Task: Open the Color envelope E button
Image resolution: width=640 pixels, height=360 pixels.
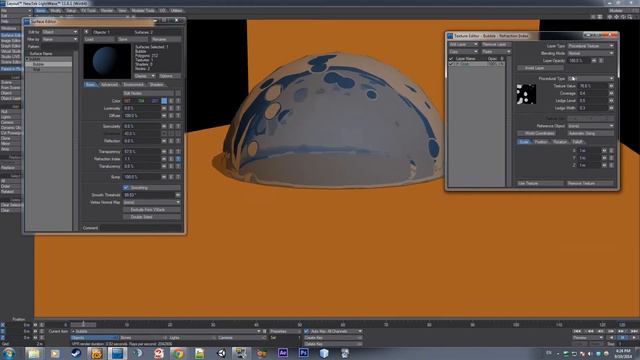Action: 171,100
